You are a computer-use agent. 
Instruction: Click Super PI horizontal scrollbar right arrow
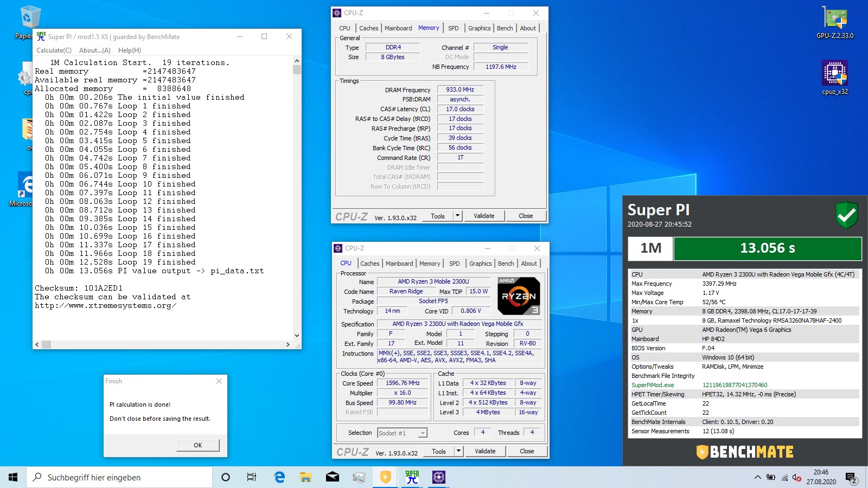tap(288, 344)
